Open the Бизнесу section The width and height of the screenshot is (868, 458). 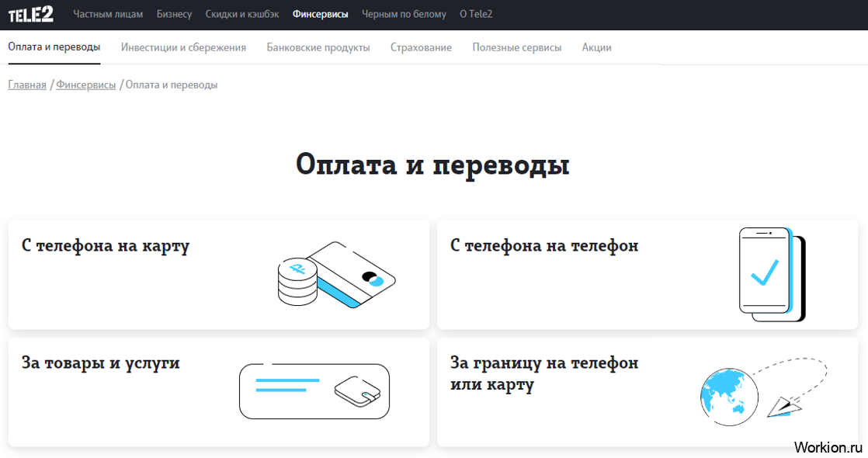174,14
